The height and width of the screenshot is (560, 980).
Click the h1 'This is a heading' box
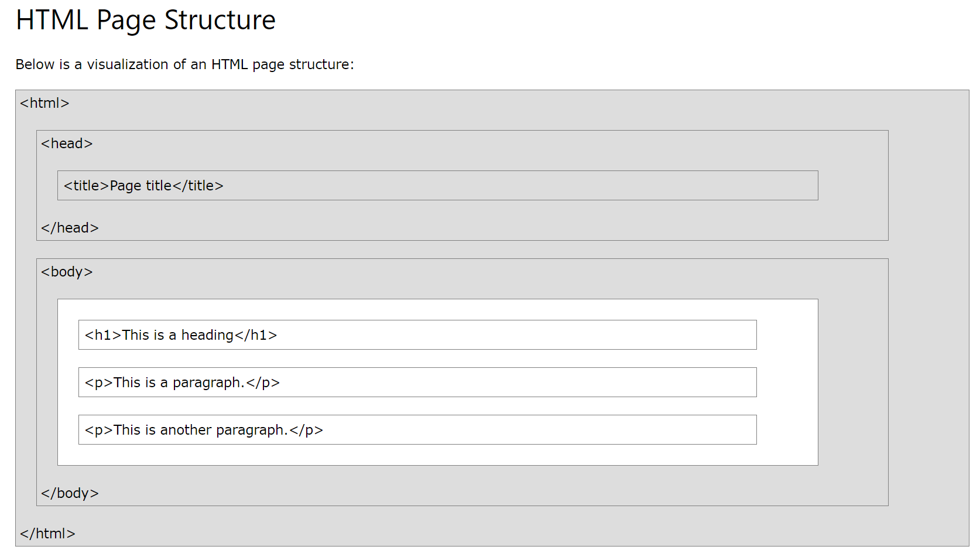click(x=417, y=335)
